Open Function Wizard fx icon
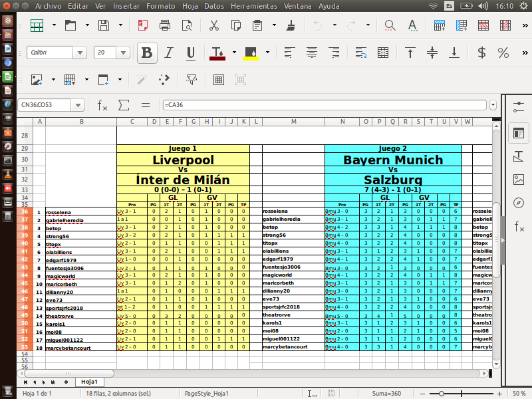The width and height of the screenshot is (532, 399). coord(102,105)
